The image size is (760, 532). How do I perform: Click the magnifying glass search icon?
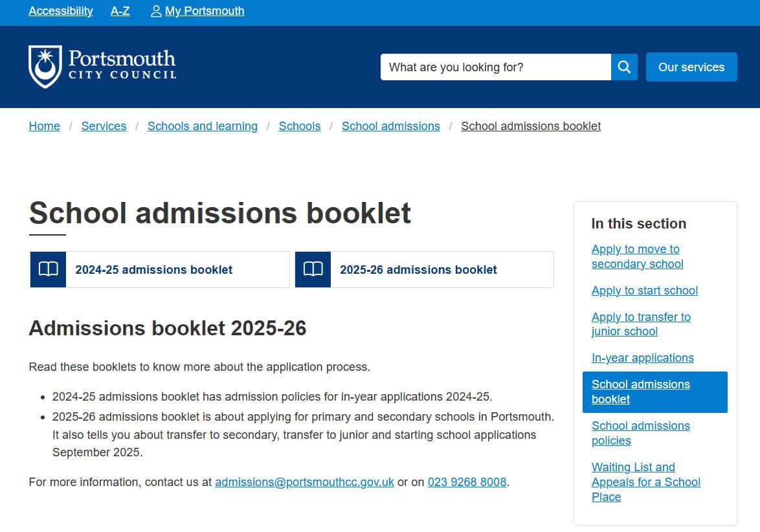(624, 67)
